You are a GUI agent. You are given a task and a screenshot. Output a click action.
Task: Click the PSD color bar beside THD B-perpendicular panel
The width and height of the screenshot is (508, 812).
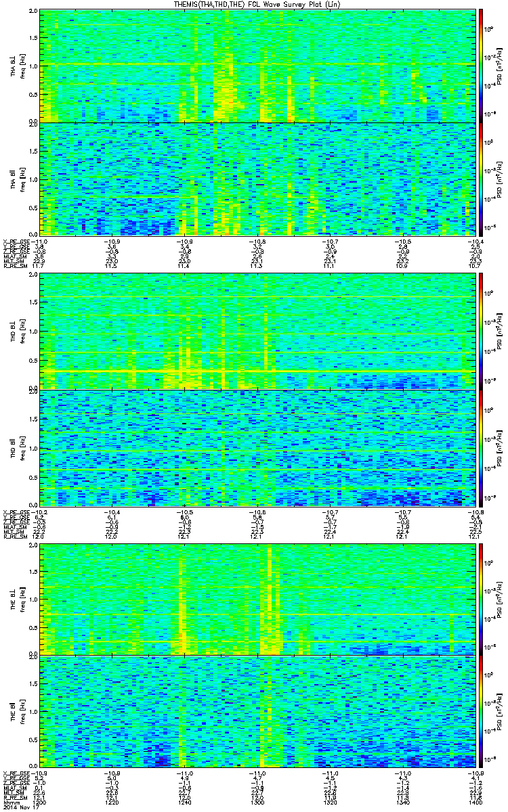(481, 331)
